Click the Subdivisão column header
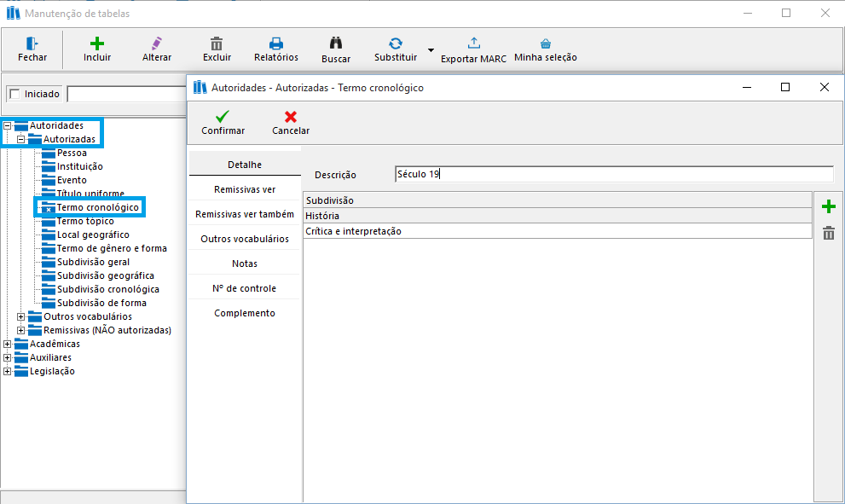 point(558,200)
